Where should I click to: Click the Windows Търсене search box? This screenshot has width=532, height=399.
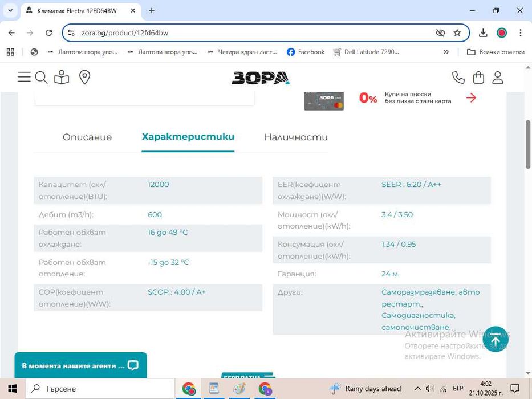click(100, 389)
